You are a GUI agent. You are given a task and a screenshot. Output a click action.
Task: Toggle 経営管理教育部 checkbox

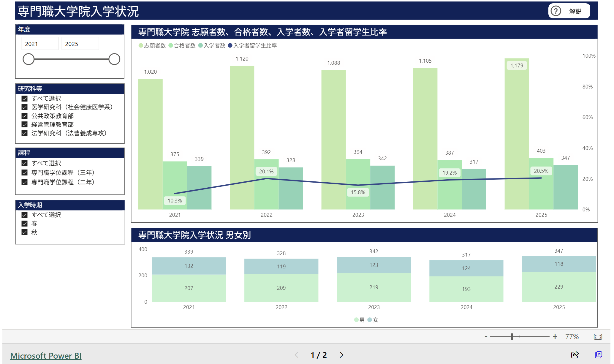[x=25, y=124]
